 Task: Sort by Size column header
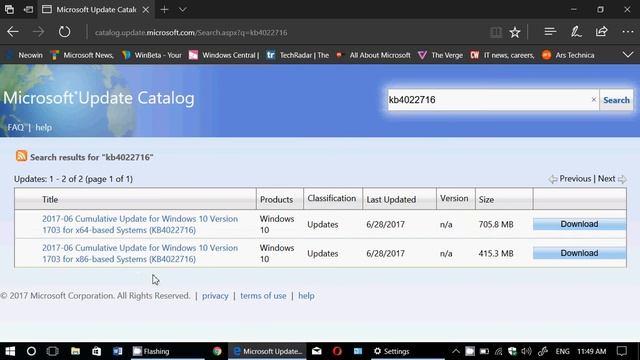(x=486, y=199)
